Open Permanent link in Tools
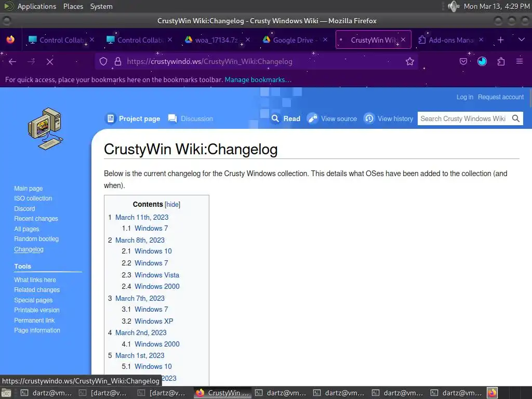Viewport: 532px width, 399px height. tap(34, 320)
